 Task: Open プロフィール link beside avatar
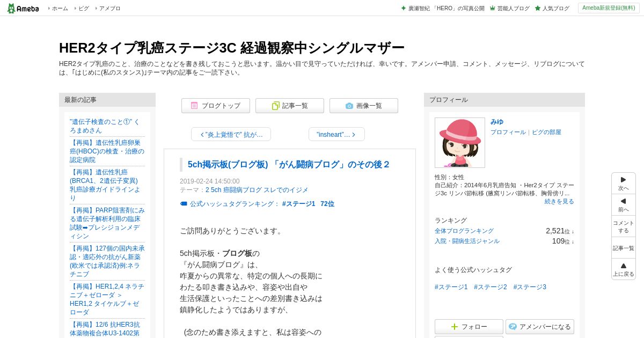[508, 132]
